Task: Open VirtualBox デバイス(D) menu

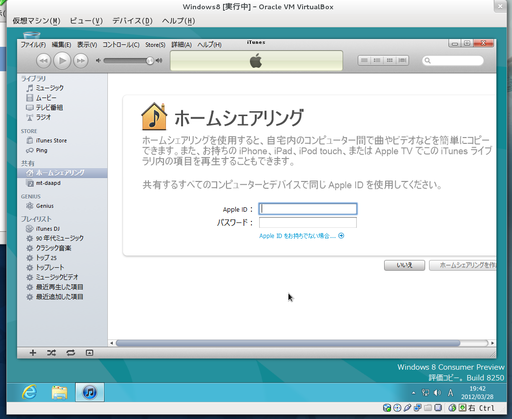Action: tap(132, 21)
